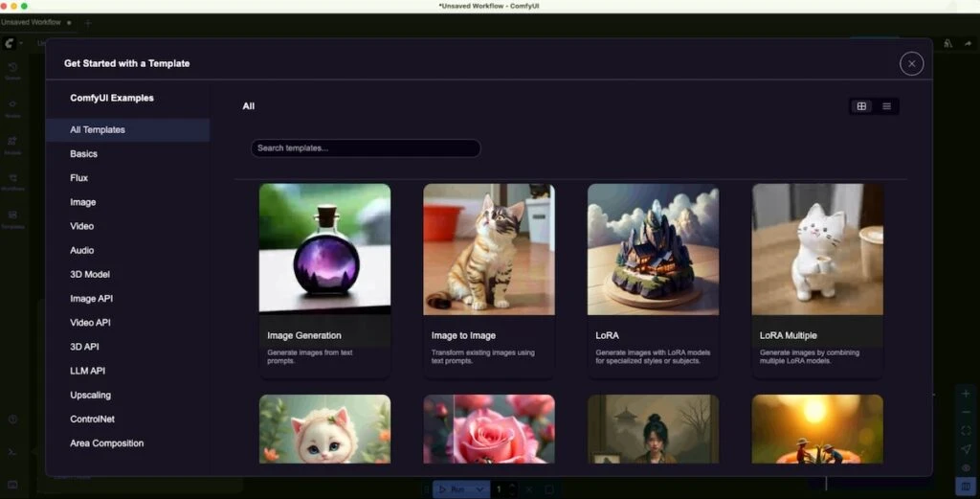Close the Get Started with a Template dialog
The height and width of the screenshot is (499, 980).
tap(911, 64)
